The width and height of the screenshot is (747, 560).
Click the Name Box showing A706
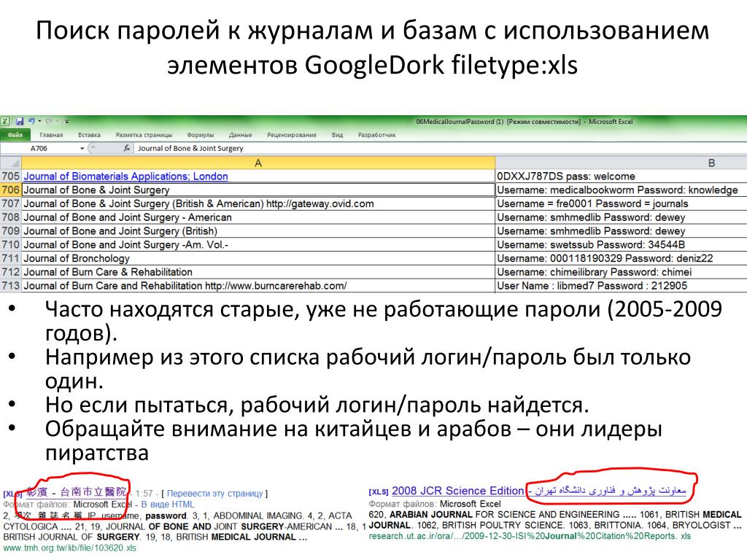tap(39, 148)
